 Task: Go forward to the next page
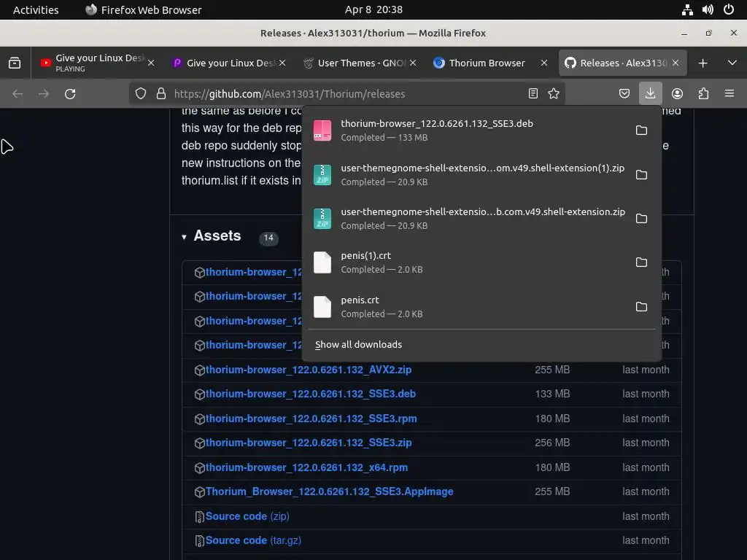click(44, 94)
